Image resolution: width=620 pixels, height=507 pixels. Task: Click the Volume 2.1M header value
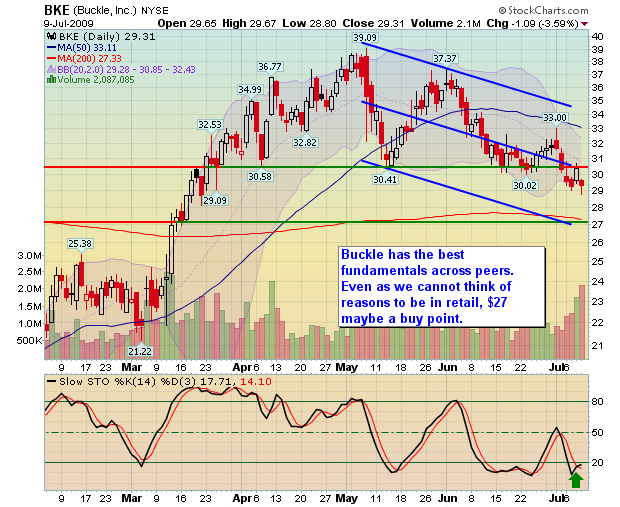(x=445, y=24)
